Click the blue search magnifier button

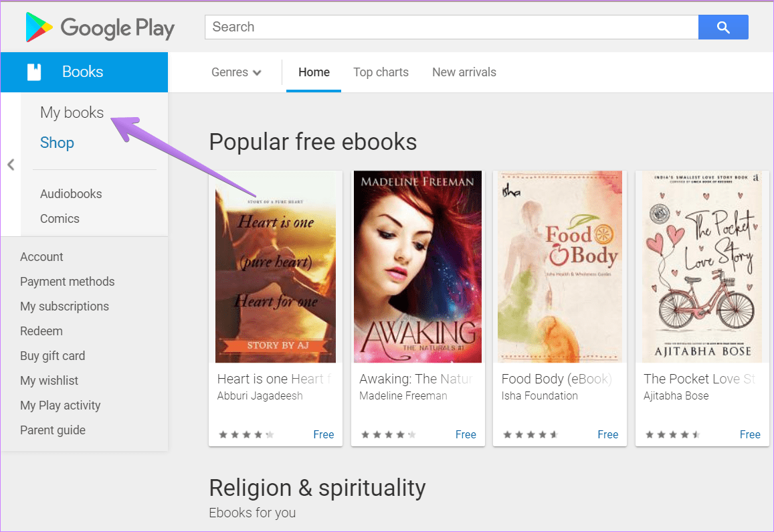pos(723,27)
